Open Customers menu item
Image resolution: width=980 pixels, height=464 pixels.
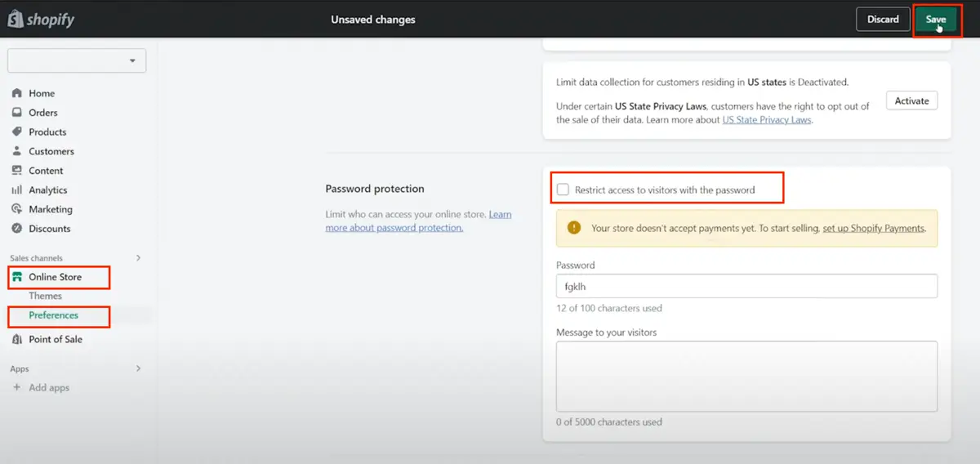51,151
